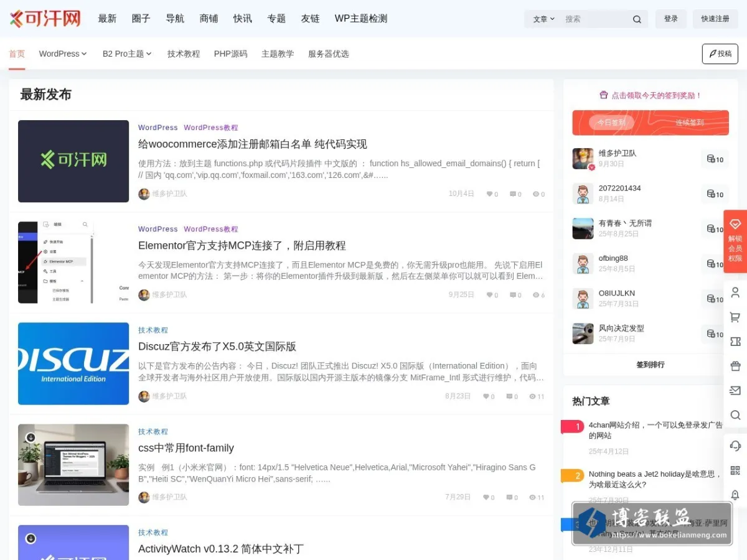This screenshot has height=560, width=747.
Task: Open the gift box icon in side toolbar
Action: pos(735,366)
